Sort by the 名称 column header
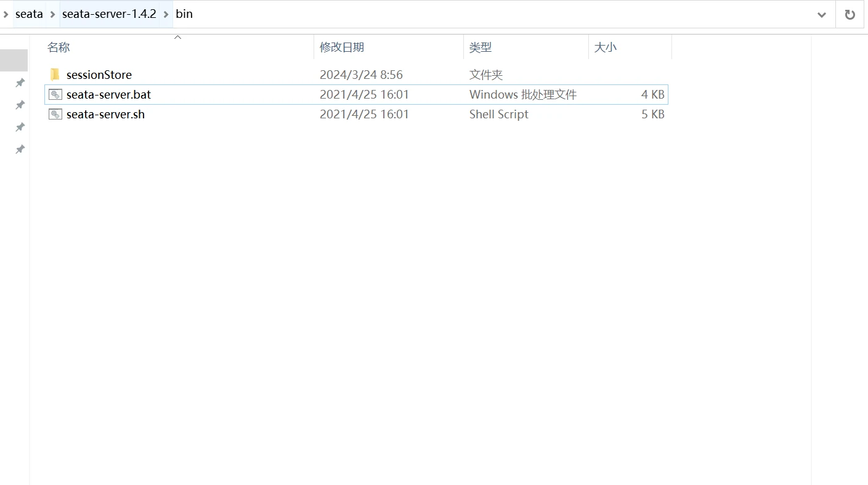868x485 pixels. point(59,47)
